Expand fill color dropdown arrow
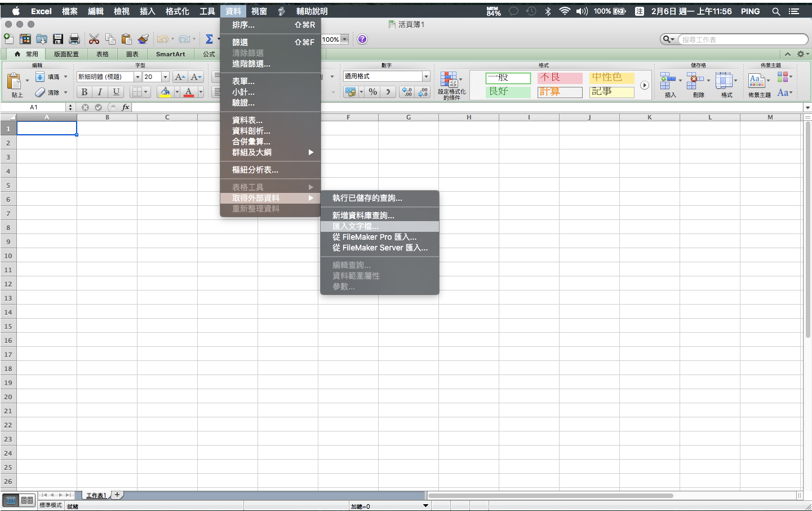This screenshot has height=511, width=812. (x=177, y=92)
